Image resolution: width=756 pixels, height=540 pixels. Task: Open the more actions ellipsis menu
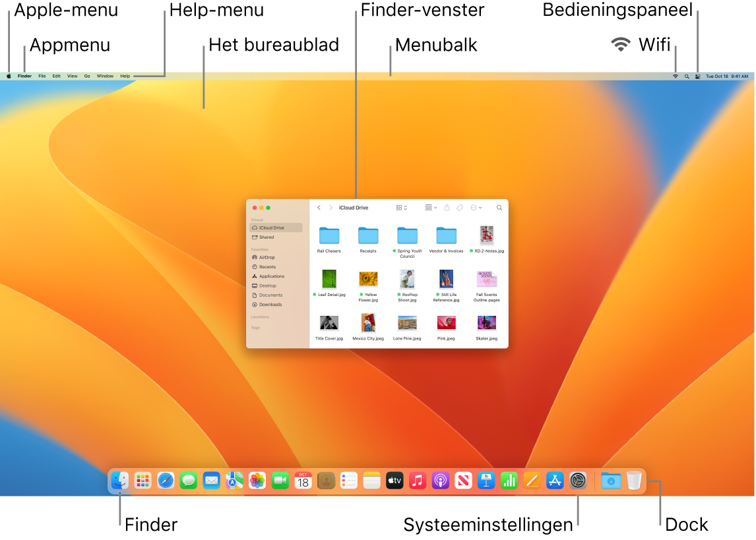tap(475, 207)
